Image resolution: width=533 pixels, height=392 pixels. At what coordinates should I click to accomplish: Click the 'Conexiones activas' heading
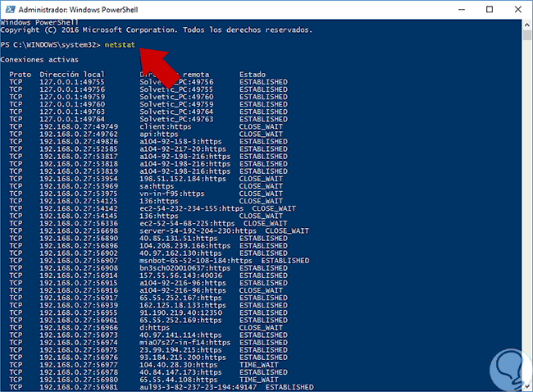(39, 60)
